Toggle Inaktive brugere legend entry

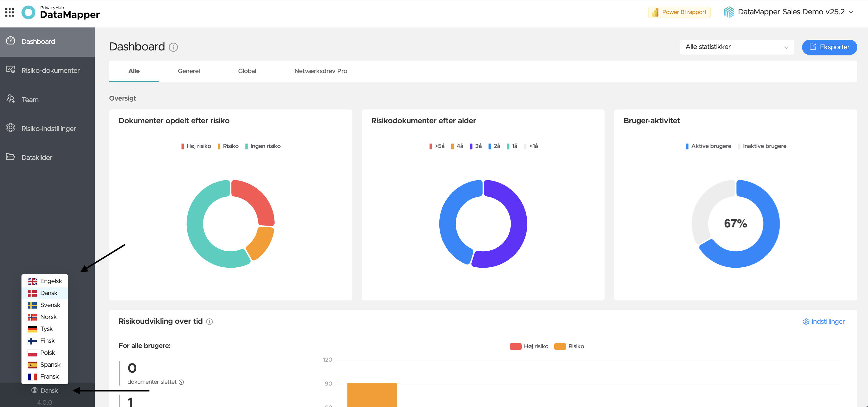point(762,146)
